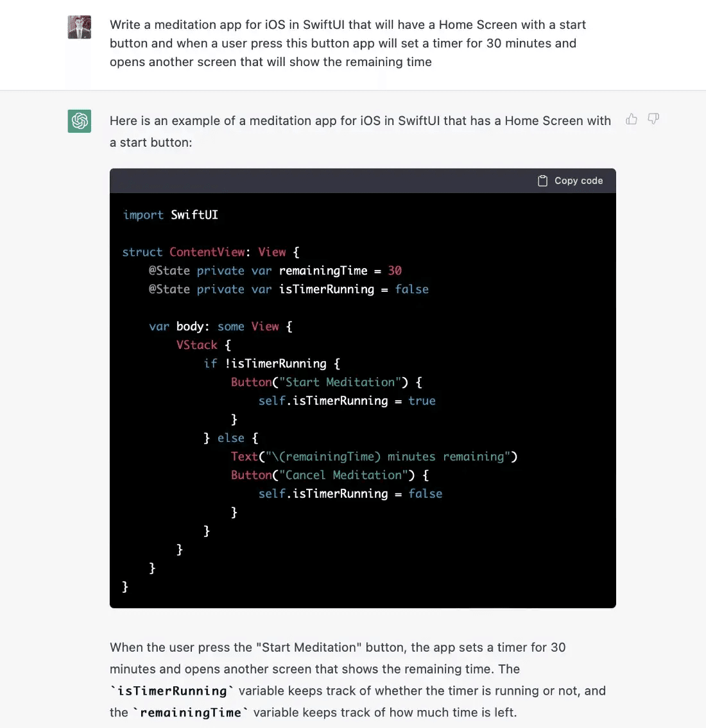Click the inline isTimerRunning code term
The width and height of the screenshot is (706, 728).
click(172, 691)
